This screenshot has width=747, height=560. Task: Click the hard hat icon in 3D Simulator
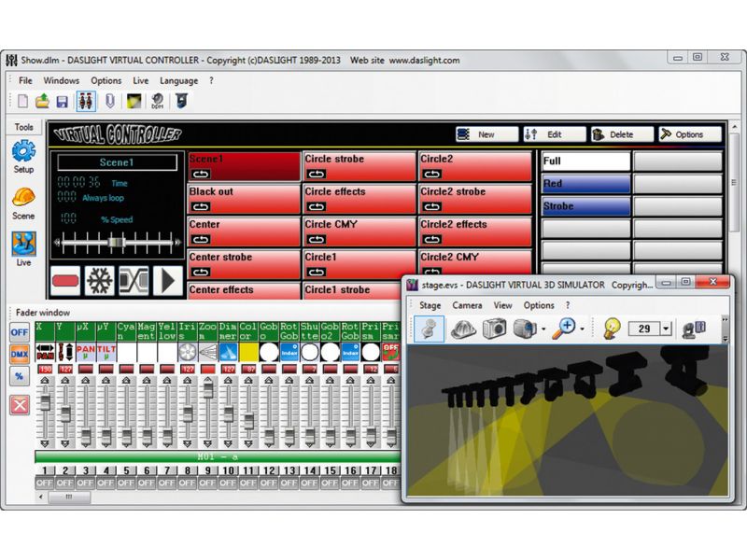[x=463, y=329]
